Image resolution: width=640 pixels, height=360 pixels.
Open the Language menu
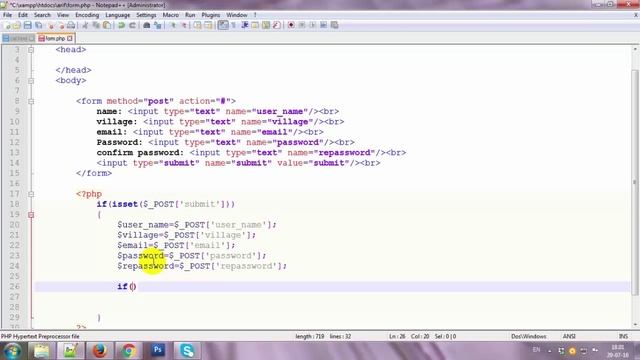(x=118, y=15)
